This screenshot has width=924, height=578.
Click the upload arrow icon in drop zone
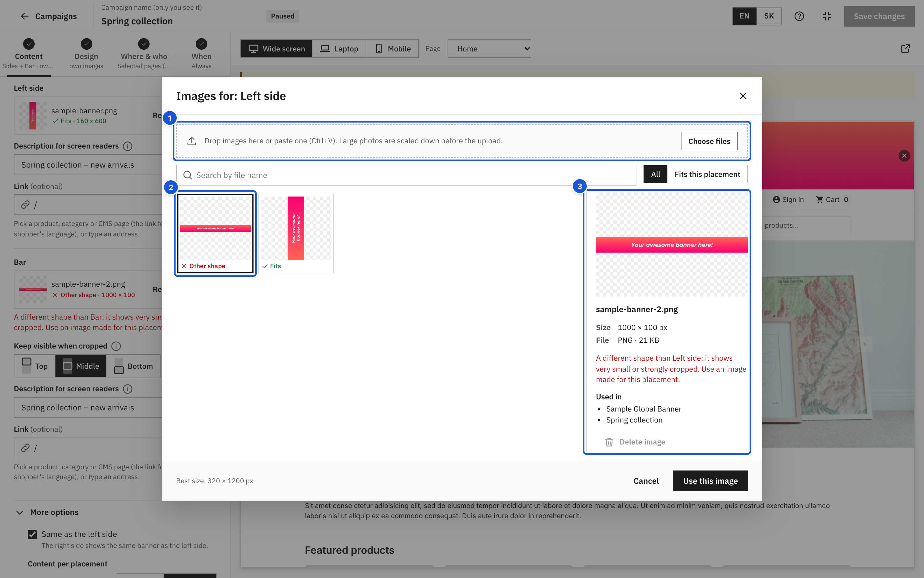pos(192,141)
